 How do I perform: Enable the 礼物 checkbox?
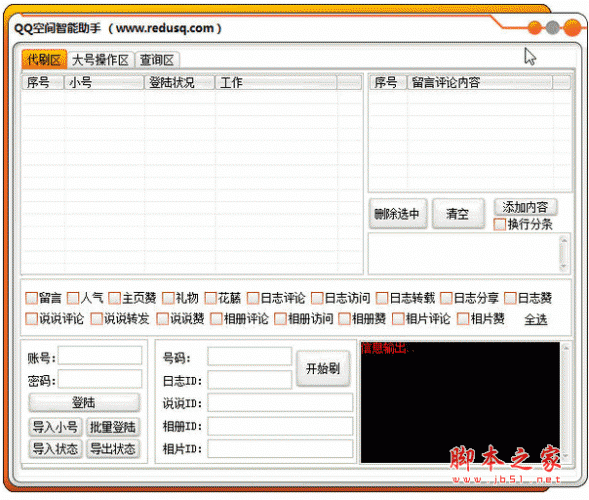pyautogui.click(x=168, y=298)
